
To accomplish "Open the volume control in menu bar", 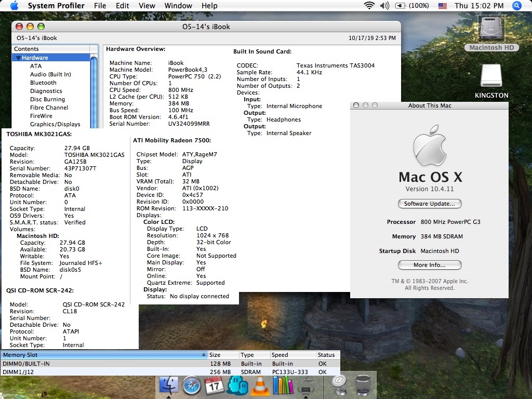I will tap(384, 6).
